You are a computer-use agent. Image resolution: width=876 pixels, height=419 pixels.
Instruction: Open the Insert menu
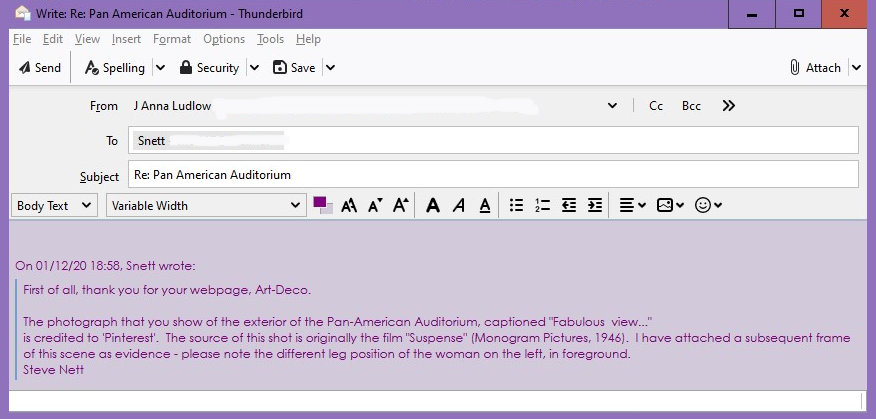tap(126, 39)
